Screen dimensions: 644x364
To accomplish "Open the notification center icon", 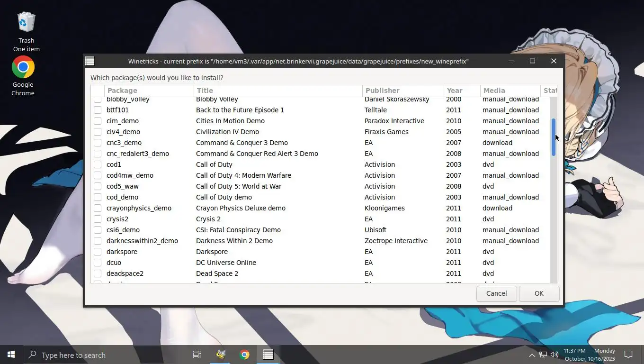I will point(628,355).
